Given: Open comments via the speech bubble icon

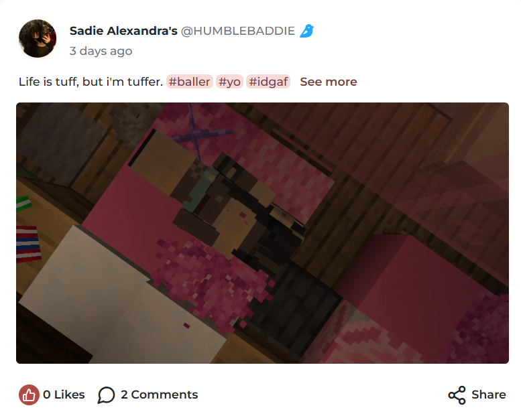Looking at the screenshot, I should pos(106,395).
